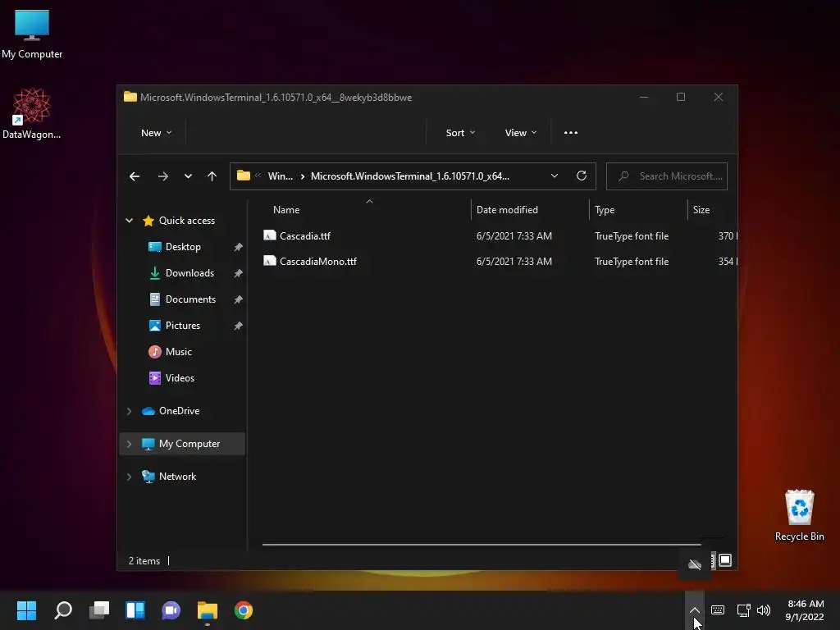The image size is (840, 630).
Task: Open Quick access in sidebar
Action: tap(186, 221)
